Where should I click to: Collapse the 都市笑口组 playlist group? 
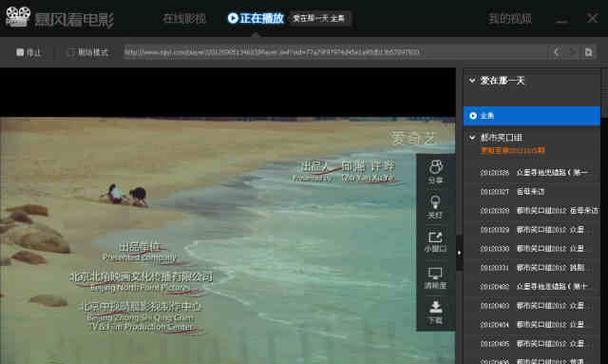(472, 137)
